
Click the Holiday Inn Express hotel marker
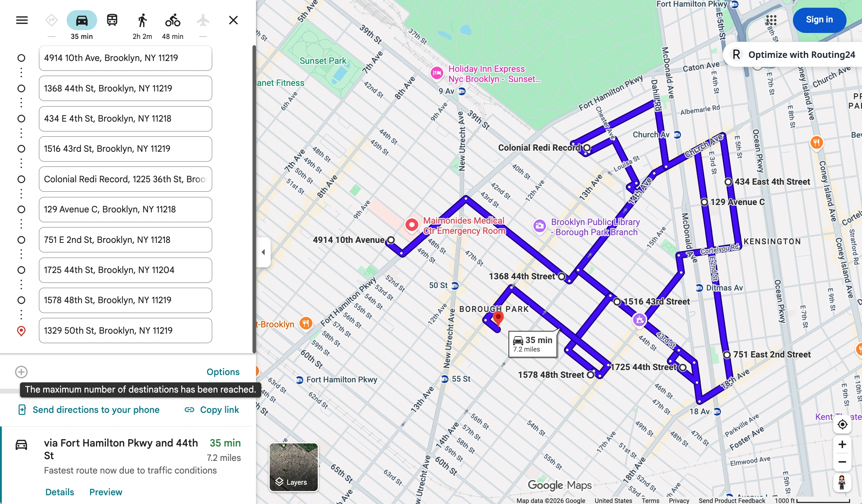[437, 73]
